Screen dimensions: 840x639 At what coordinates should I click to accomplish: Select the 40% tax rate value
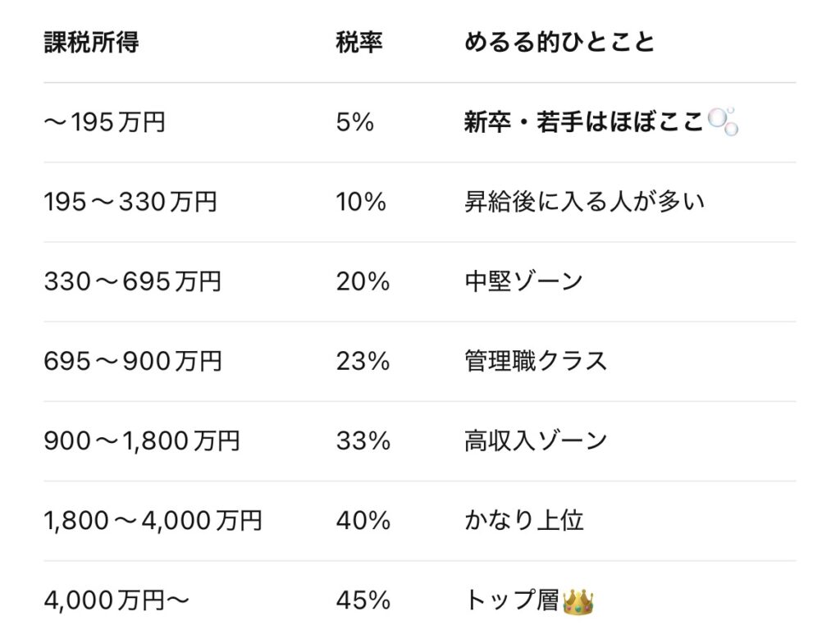coord(363,521)
